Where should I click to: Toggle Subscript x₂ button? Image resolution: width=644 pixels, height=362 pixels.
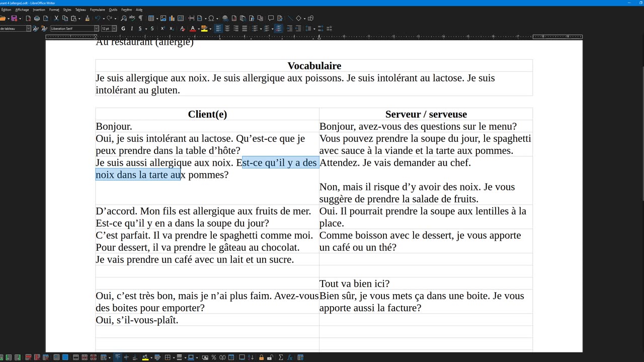171,29
